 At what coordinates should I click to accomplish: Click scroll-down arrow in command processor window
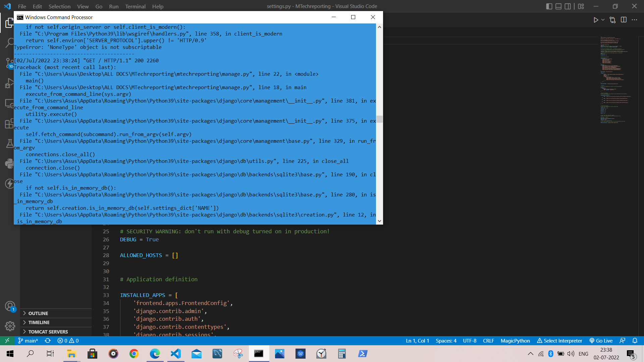(379, 221)
